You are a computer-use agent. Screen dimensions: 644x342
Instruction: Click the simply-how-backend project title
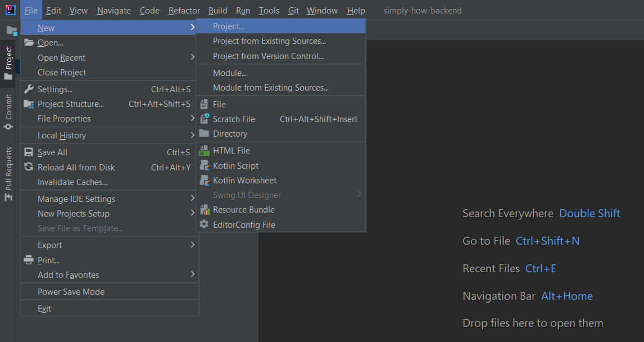(x=423, y=10)
